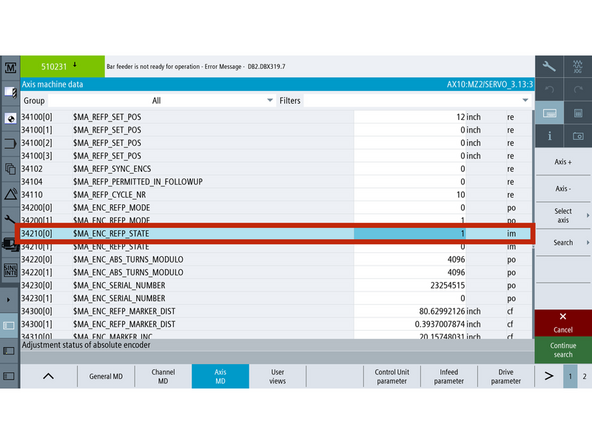Open the Filters dropdown arrow
Viewport: 592px width, 444px height.
(x=525, y=100)
